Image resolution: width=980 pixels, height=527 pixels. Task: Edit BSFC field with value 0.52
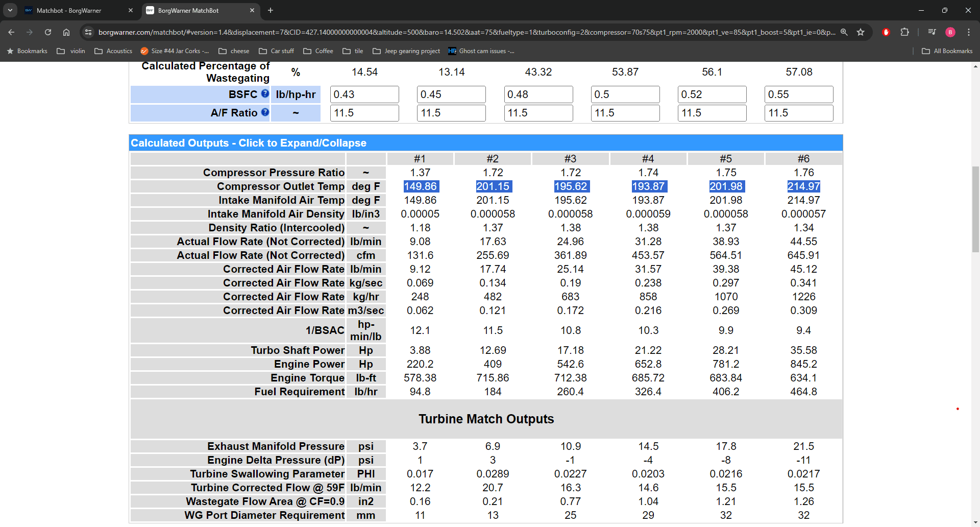(x=712, y=94)
